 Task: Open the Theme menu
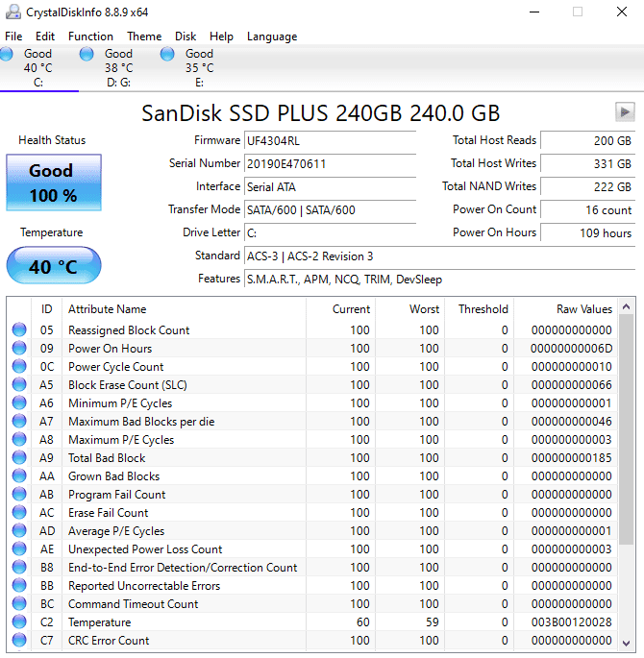point(144,37)
